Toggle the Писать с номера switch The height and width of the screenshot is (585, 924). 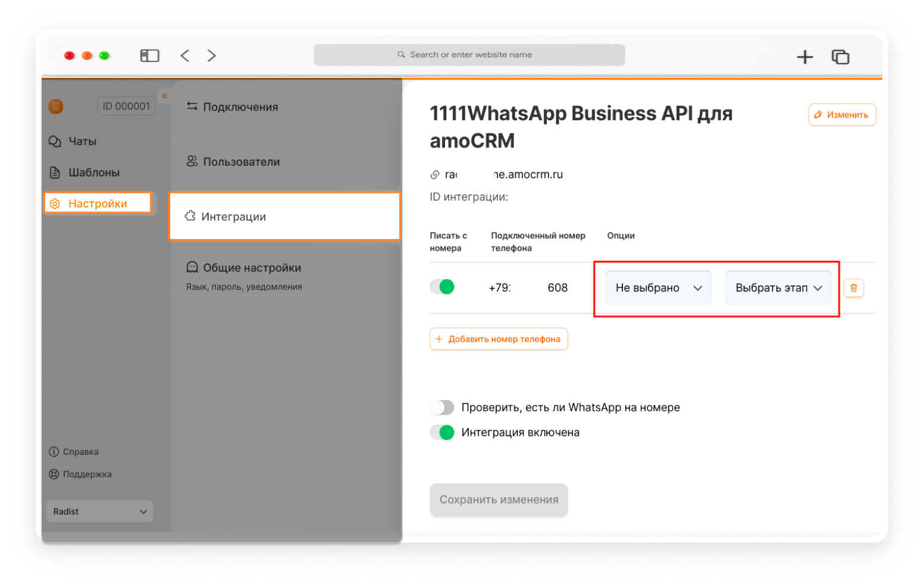coord(442,287)
